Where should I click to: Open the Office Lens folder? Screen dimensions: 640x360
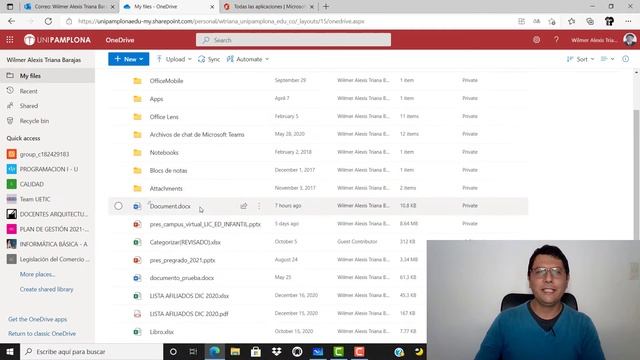(x=164, y=117)
